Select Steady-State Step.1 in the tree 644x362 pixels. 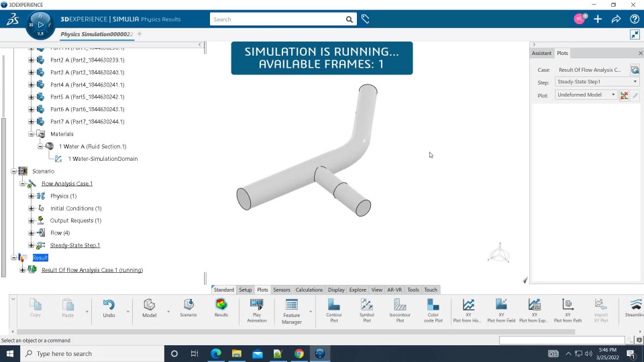tap(74, 245)
